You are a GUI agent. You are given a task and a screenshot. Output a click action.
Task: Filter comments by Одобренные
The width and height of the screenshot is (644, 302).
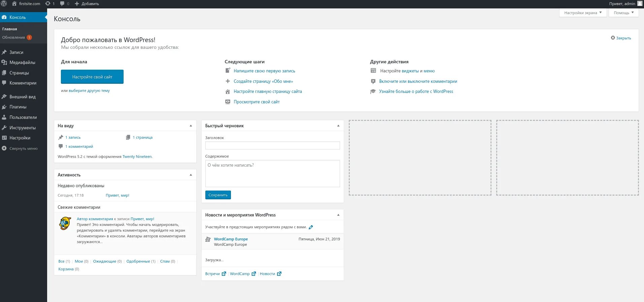[x=138, y=261]
